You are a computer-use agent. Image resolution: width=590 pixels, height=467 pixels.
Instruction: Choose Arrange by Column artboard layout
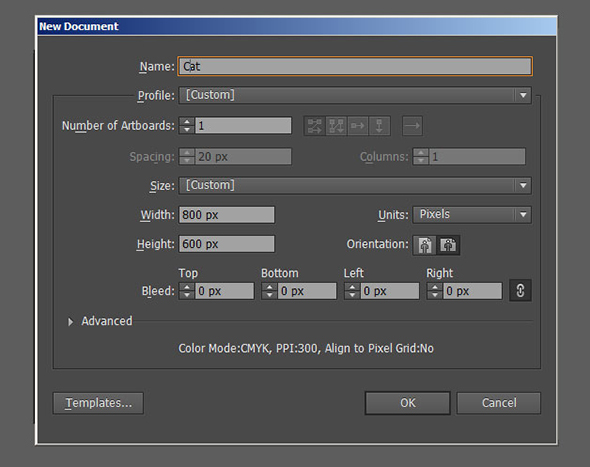coord(379,126)
